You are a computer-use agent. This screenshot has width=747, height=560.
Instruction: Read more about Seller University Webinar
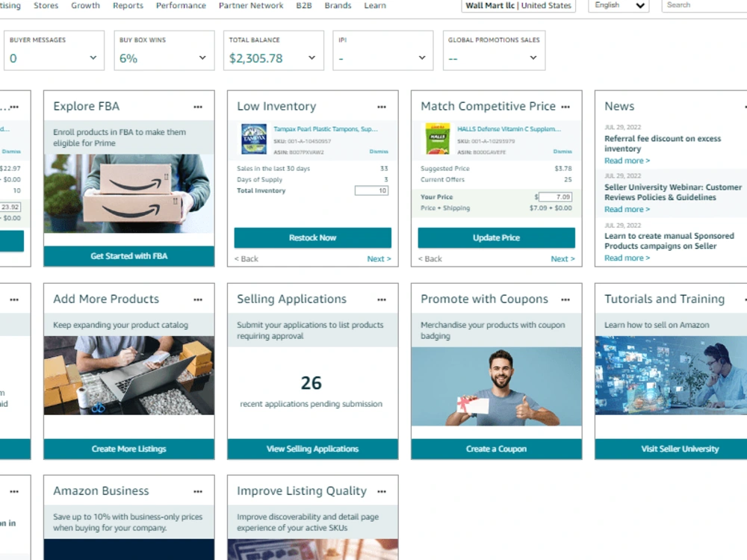627,210
